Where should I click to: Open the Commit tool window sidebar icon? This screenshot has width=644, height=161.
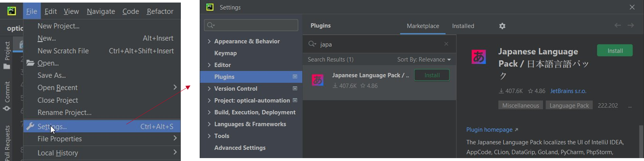point(7,96)
